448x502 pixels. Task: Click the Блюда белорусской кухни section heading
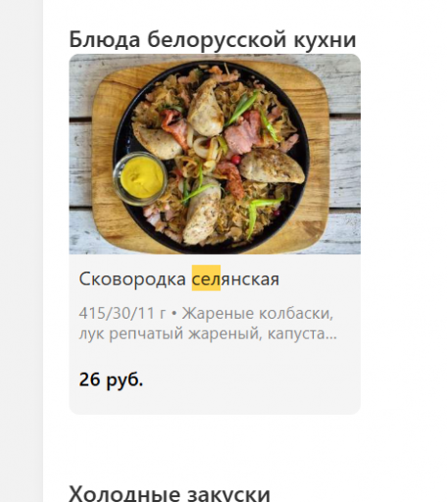click(213, 39)
